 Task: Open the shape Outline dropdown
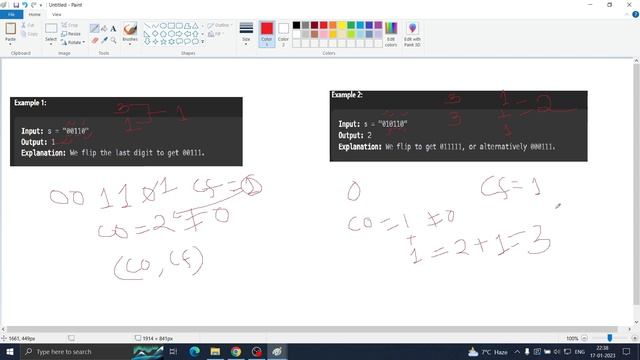(220, 25)
